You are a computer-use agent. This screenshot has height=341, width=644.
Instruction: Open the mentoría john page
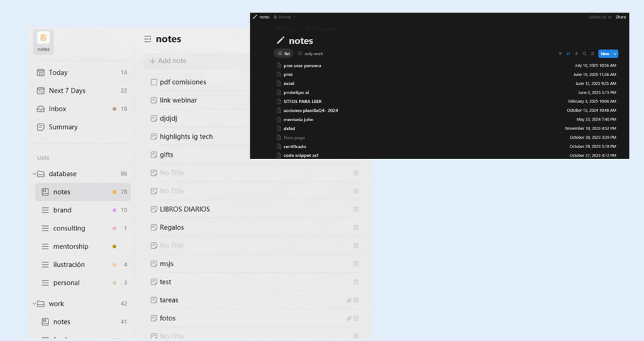[298, 119]
